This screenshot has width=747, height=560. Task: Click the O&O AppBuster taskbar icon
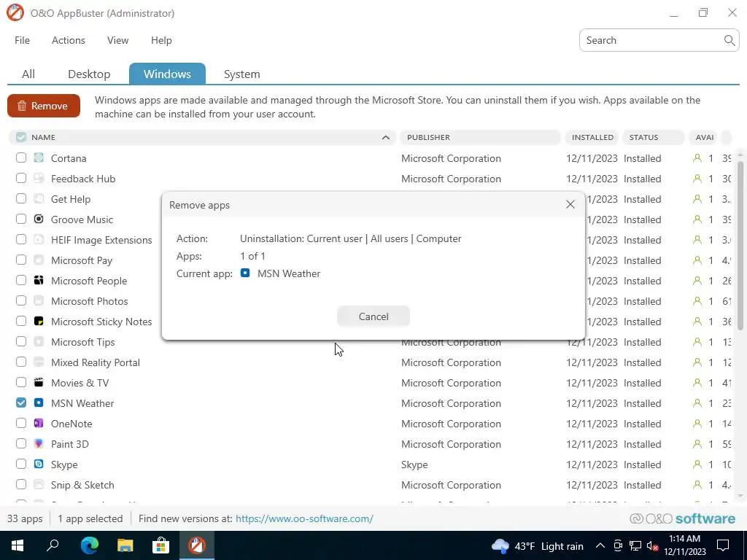(x=196, y=545)
